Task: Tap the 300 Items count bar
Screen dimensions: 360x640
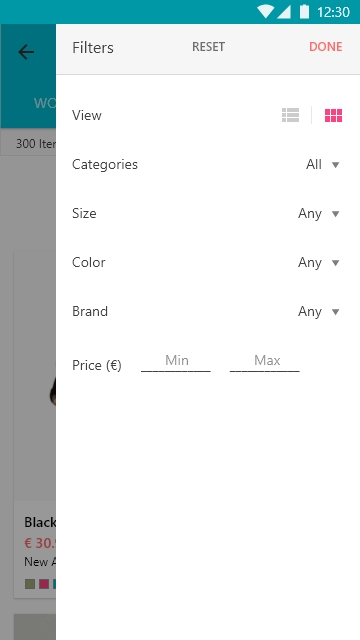Action: [29, 144]
